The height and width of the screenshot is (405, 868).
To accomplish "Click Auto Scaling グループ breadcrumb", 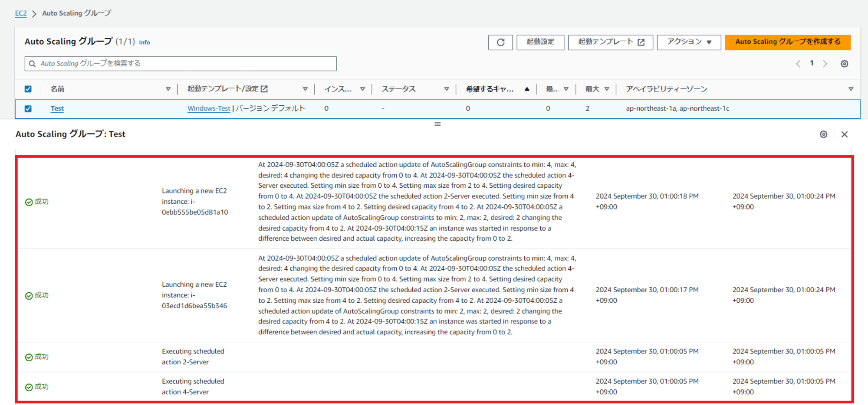I will (76, 13).
